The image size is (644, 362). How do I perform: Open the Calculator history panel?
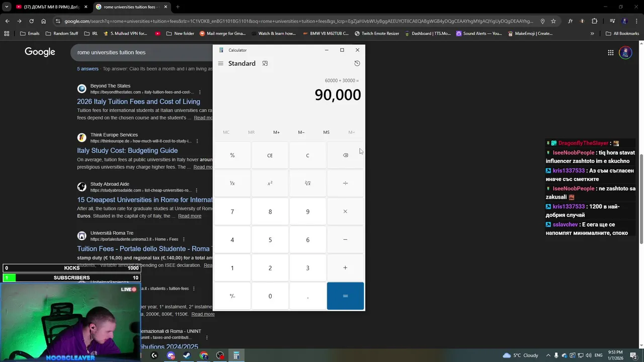click(357, 63)
